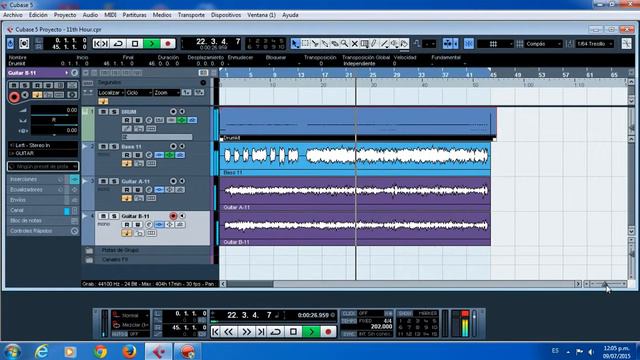This screenshot has width=640, height=360.
Task: Open Edición menu
Action: 38,15
